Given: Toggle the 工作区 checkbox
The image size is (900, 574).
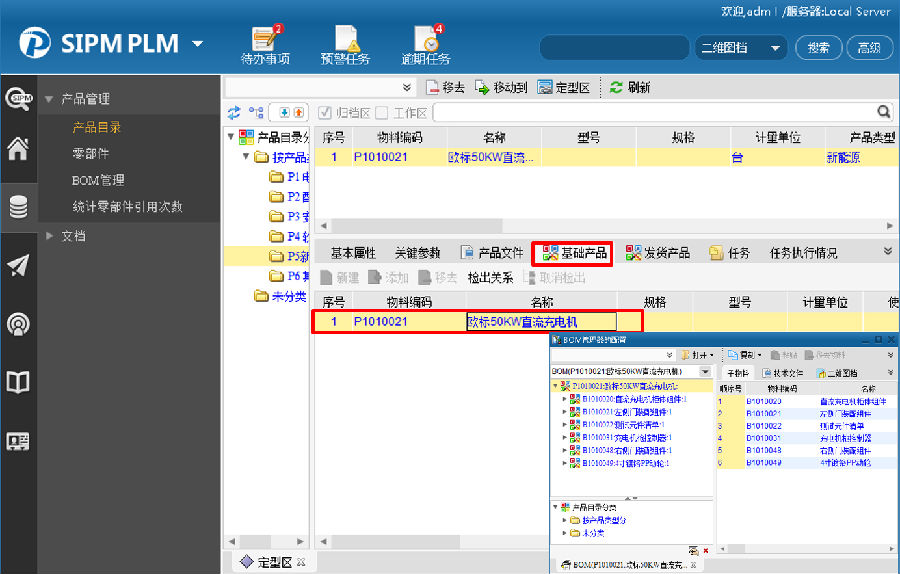Looking at the screenshot, I should coord(381,113).
